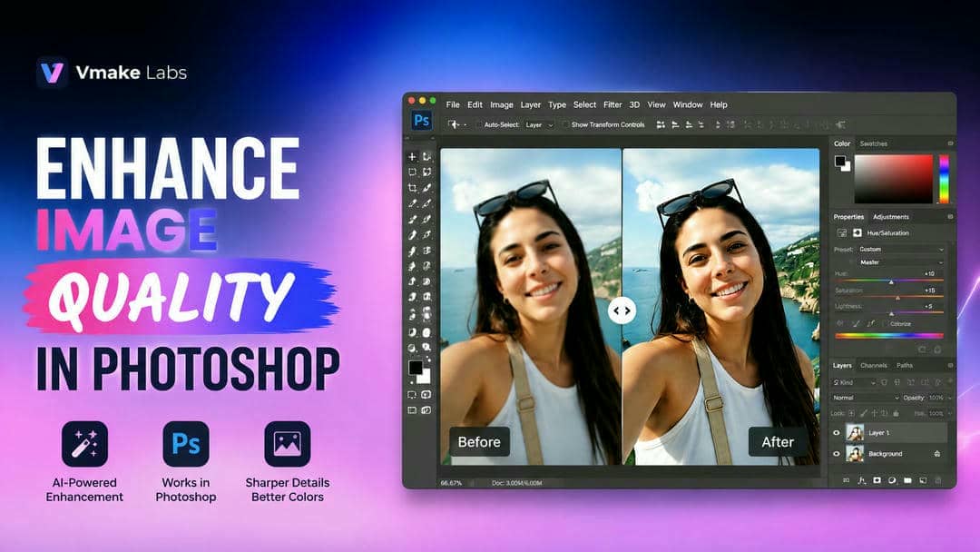Click the Sharper Details picture icon

tap(287, 444)
